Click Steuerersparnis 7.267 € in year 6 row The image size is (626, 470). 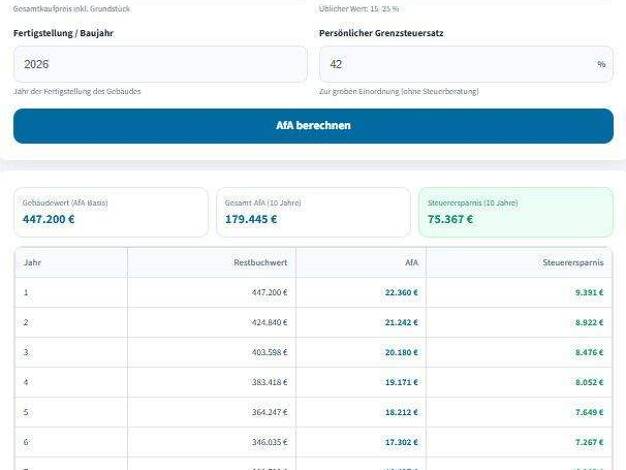tap(589, 442)
